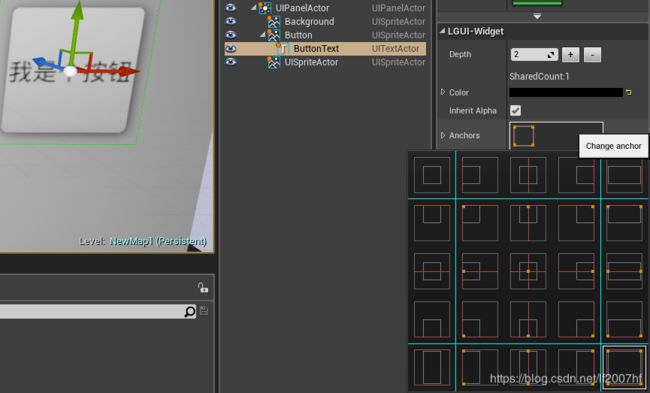Select ButtonText in the outliner

click(316, 49)
